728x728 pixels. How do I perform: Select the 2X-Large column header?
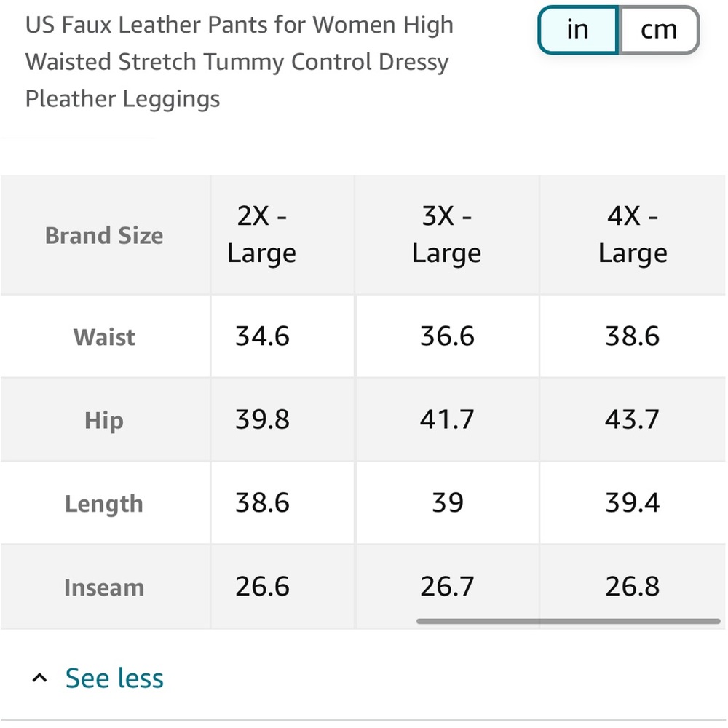pyautogui.click(x=261, y=234)
